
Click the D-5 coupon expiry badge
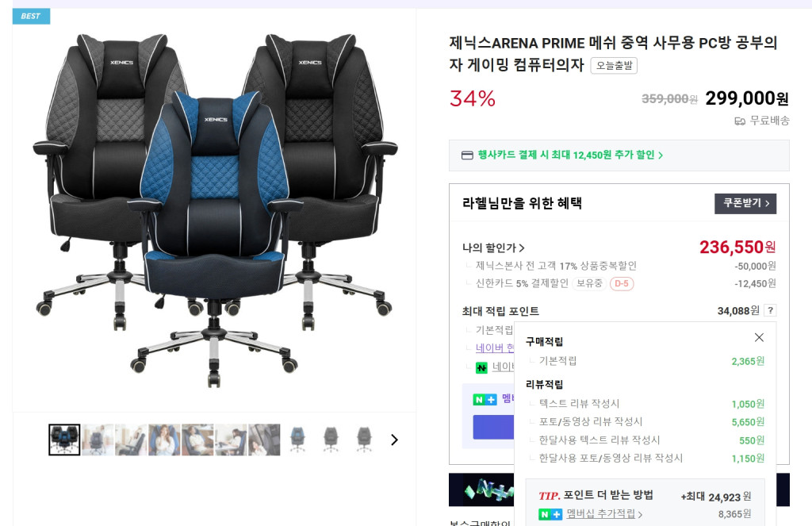tap(622, 283)
